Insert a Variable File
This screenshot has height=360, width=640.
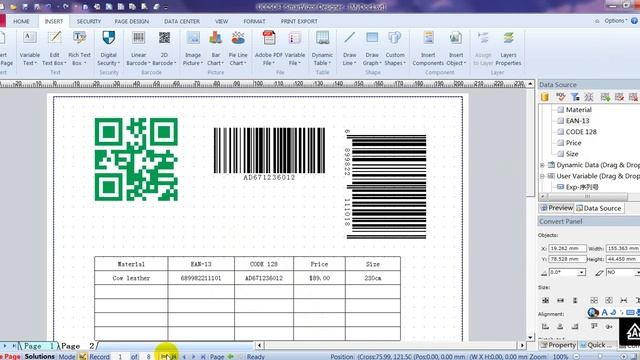pos(295,48)
